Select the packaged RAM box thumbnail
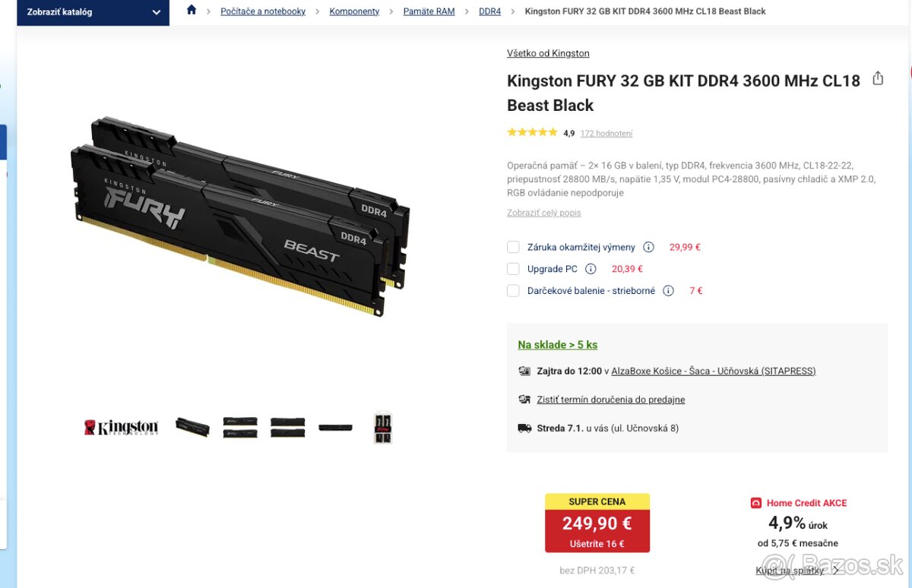Image resolution: width=912 pixels, height=588 pixels. pos(383,427)
